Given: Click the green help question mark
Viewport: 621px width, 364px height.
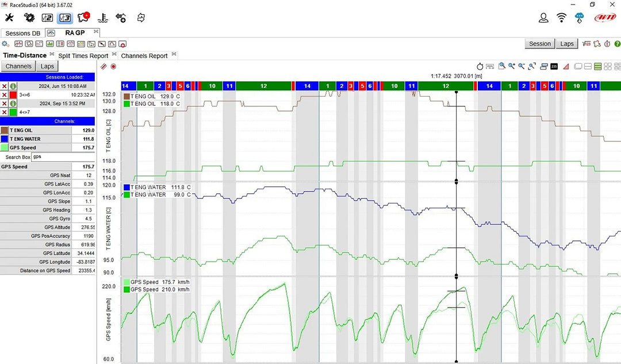Looking at the screenshot, I should tap(618, 44).
